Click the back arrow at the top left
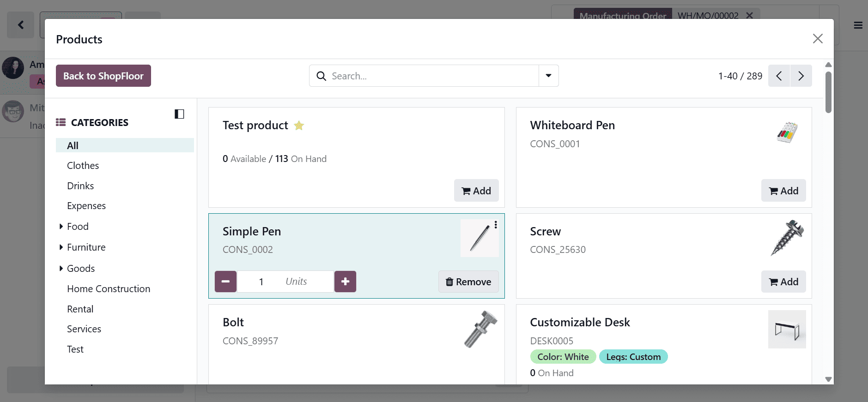Screen dimensions: 868x402 click(x=20, y=24)
